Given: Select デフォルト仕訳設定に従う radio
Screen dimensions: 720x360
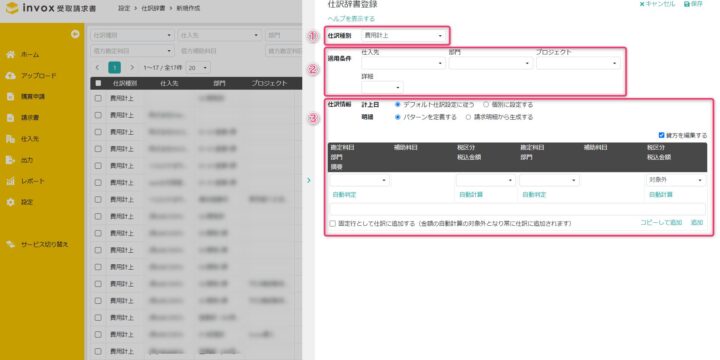Looking at the screenshot, I should 398,105.
